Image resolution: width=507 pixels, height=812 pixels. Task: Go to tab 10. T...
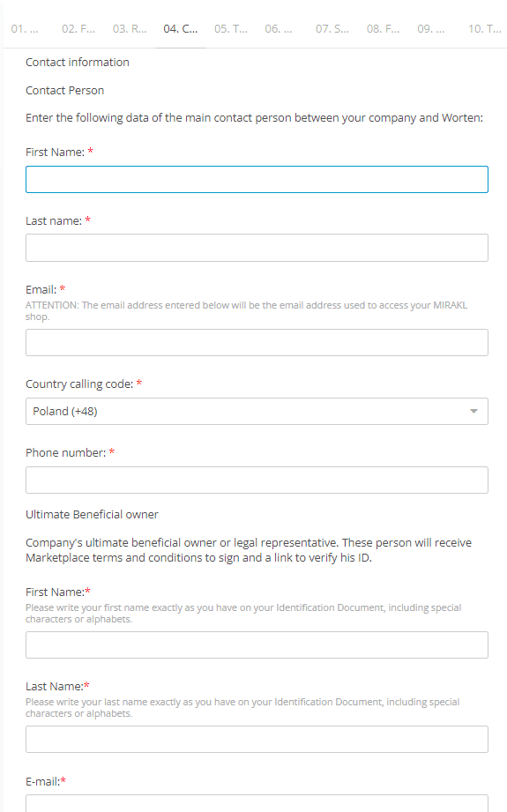[484, 29]
